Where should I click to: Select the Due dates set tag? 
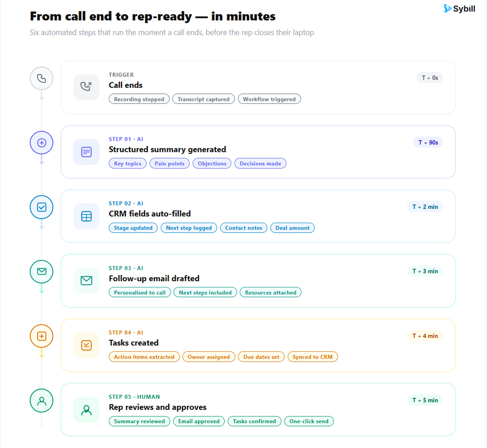point(261,357)
